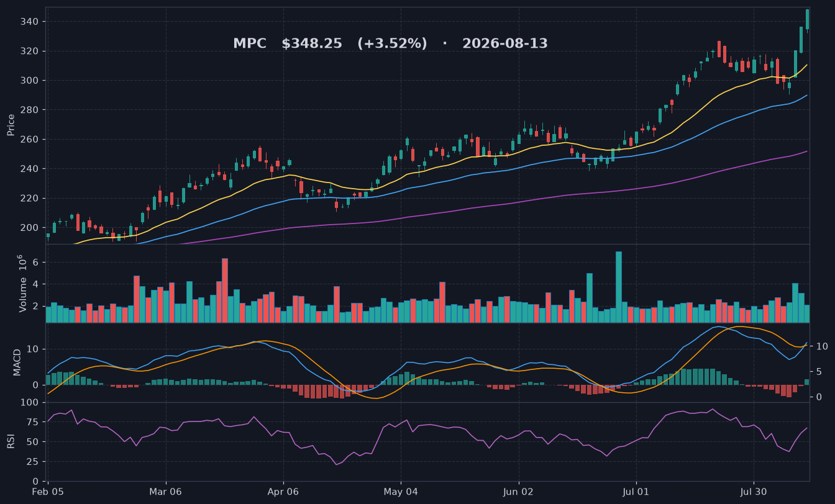Click the 2 tick on Volume axis
Image resolution: width=835 pixels, height=504 pixels.
coord(37,306)
